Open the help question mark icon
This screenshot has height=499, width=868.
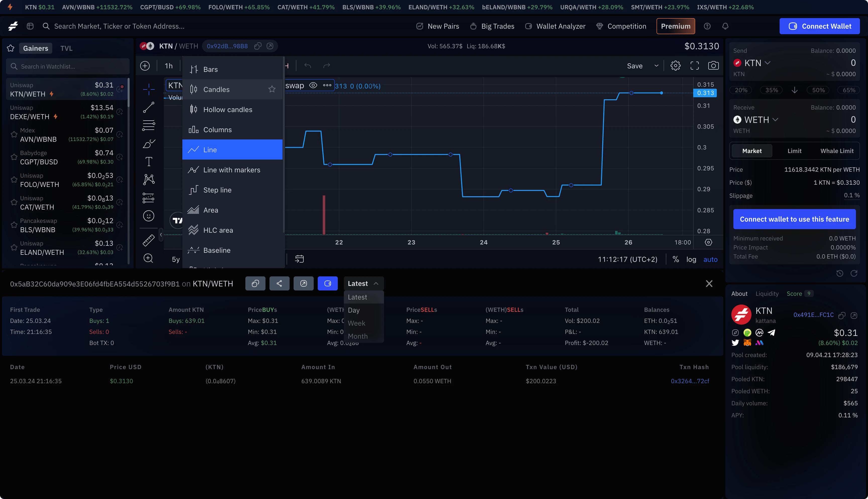(707, 26)
